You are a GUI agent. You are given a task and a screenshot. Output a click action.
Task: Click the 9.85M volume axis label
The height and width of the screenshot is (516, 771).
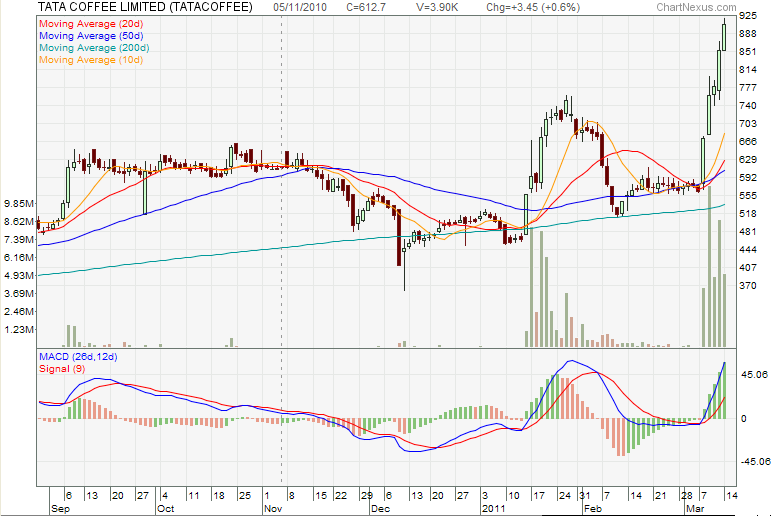click(19, 203)
